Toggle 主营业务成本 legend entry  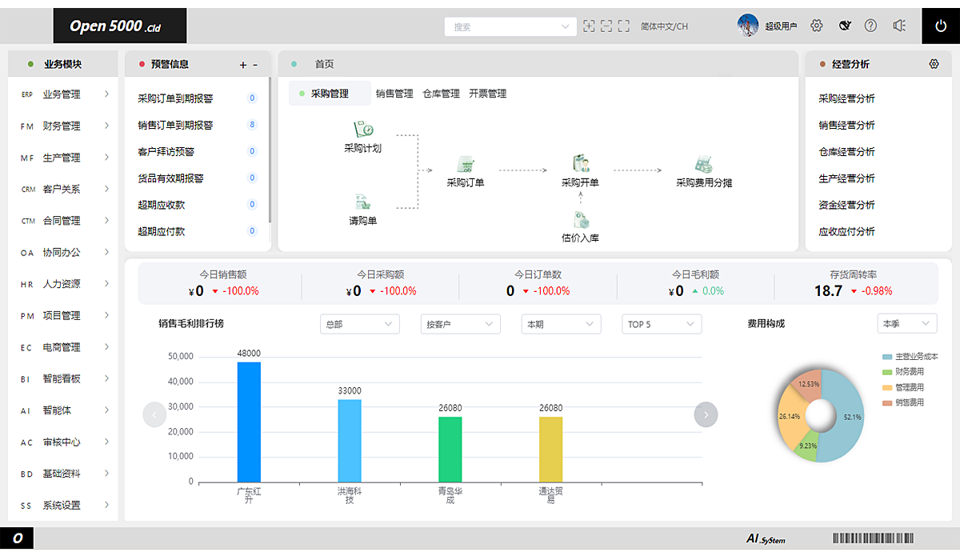click(x=910, y=356)
